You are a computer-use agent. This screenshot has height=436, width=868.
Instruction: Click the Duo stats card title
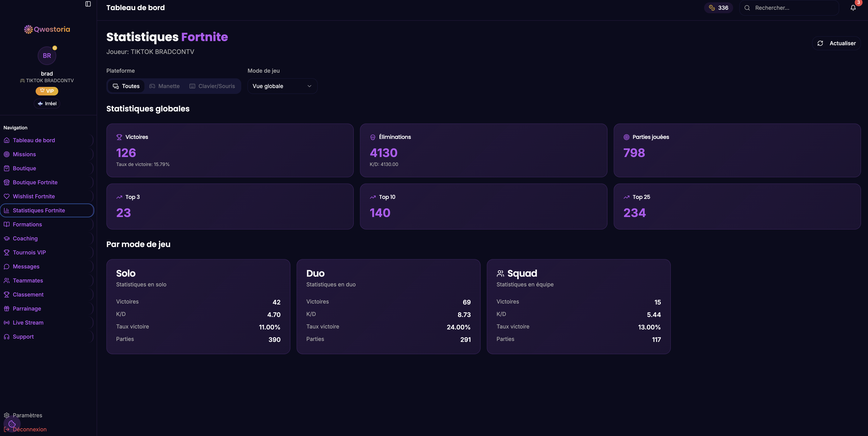click(315, 273)
